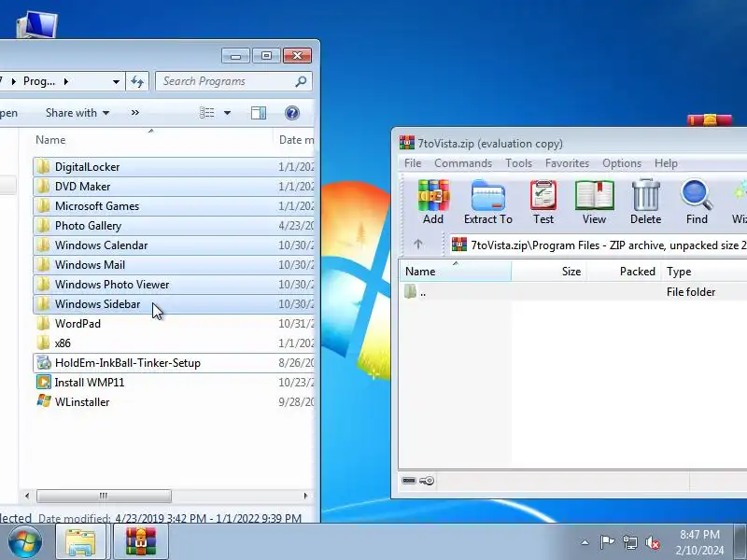747x560 pixels.
Task: Sort WinRAR list by Type column
Action: 704,272
